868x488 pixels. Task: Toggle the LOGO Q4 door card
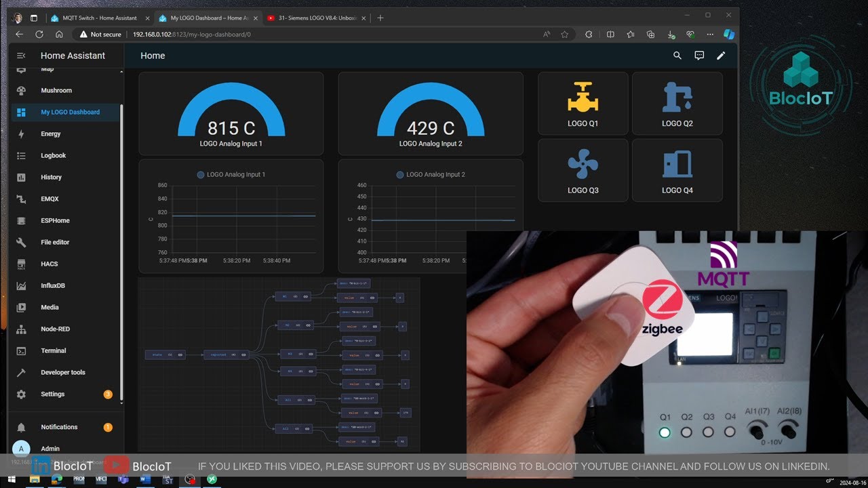[x=677, y=171]
